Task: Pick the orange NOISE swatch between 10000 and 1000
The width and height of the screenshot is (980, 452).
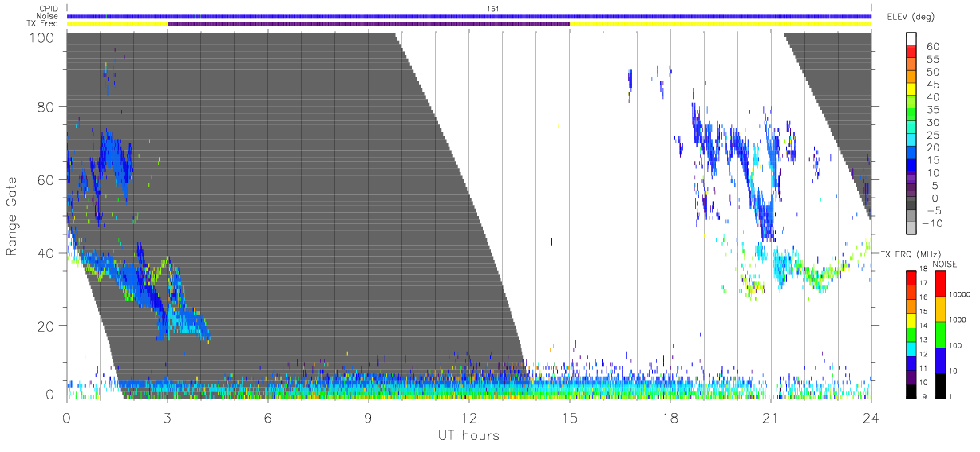Action: click(x=941, y=309)
